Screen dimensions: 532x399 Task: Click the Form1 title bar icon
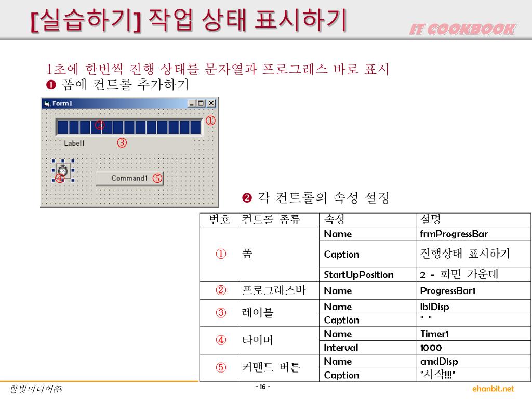pyautogui.click(x=47, y=103)
